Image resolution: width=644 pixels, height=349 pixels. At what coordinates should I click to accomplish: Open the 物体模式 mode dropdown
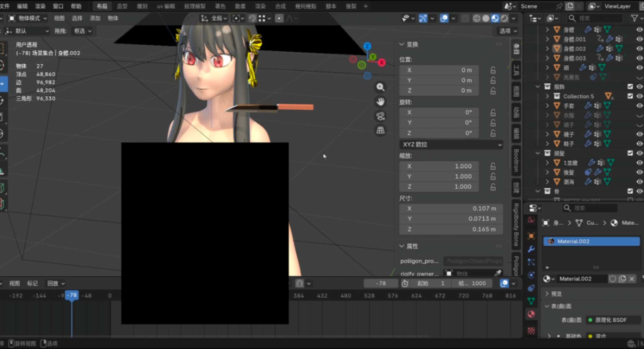[x=28, y=18]
